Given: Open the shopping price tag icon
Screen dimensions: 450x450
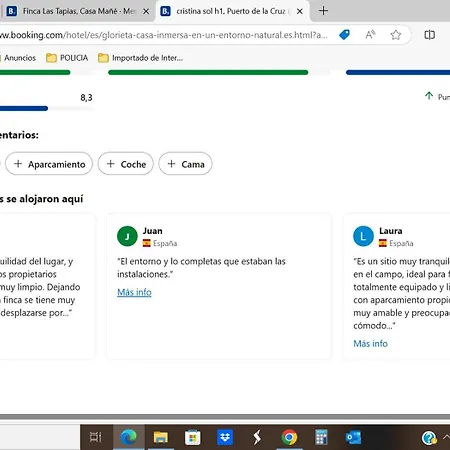Looking at the screenshot, I should click(344, 35).
